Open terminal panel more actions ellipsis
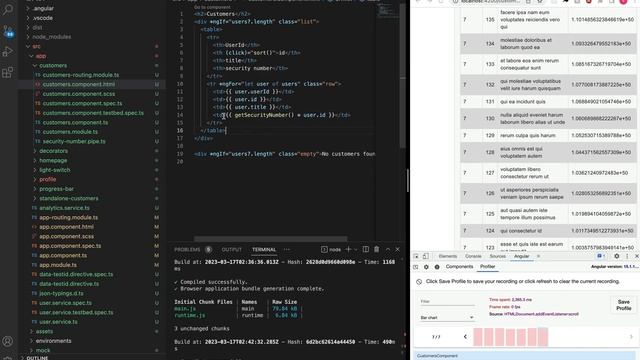 (287, 249)
